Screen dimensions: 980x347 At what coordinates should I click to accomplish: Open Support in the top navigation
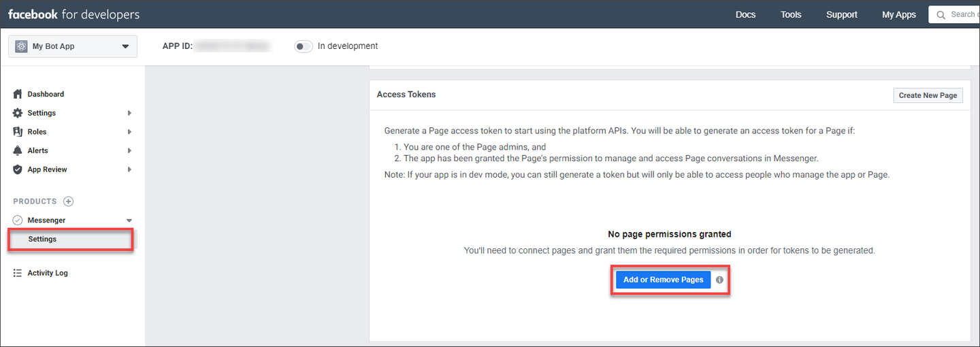[842, 14]
